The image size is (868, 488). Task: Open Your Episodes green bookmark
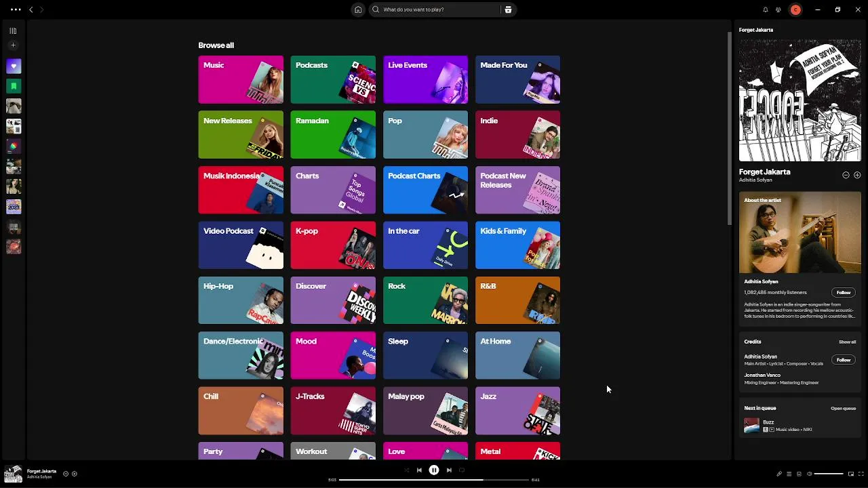14,86
